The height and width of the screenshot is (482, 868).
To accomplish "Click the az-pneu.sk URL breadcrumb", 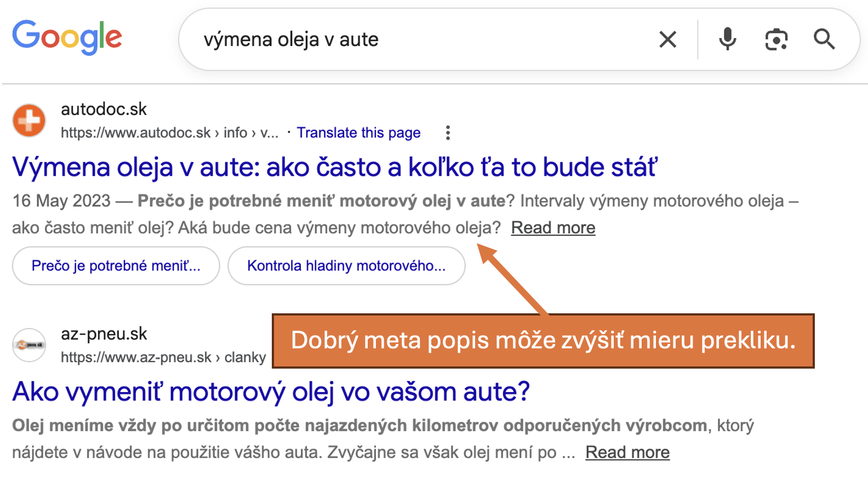I will pyautogui.click(x=163, y=357).
